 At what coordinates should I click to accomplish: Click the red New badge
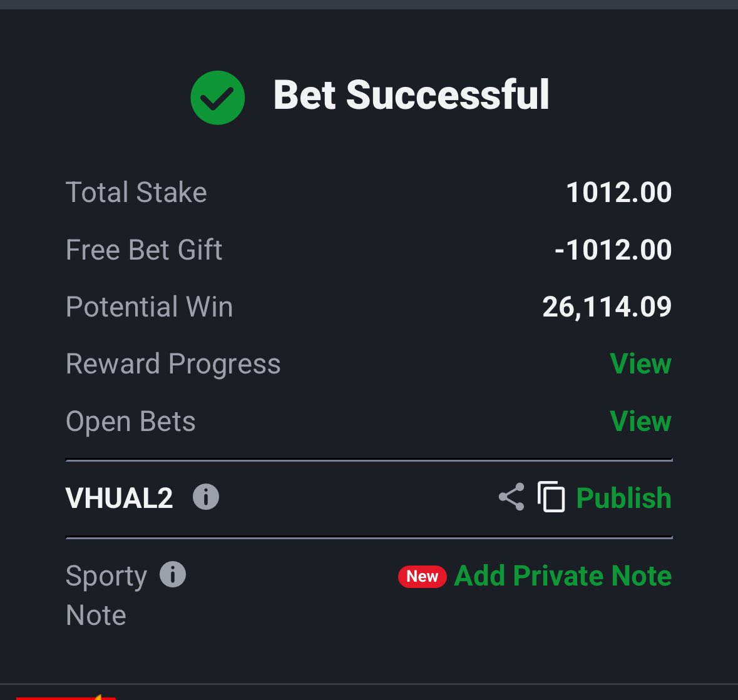(x=422, y=576)
